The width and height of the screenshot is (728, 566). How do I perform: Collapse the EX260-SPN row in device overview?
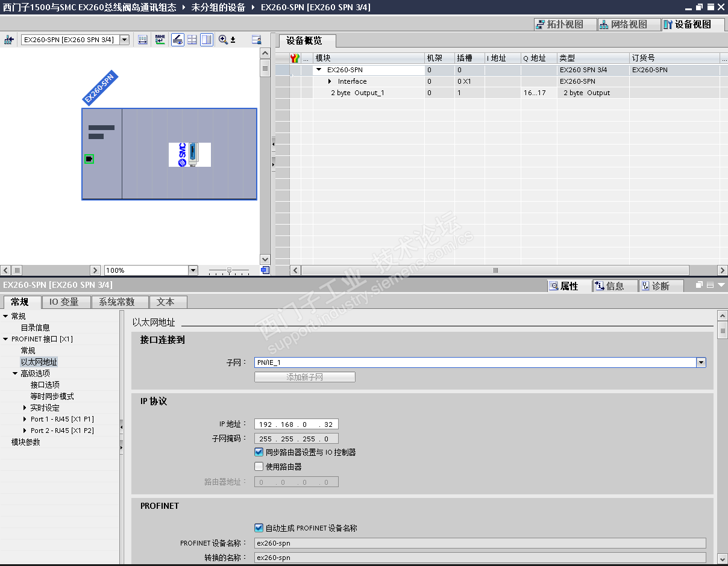[x=319, y=70]
